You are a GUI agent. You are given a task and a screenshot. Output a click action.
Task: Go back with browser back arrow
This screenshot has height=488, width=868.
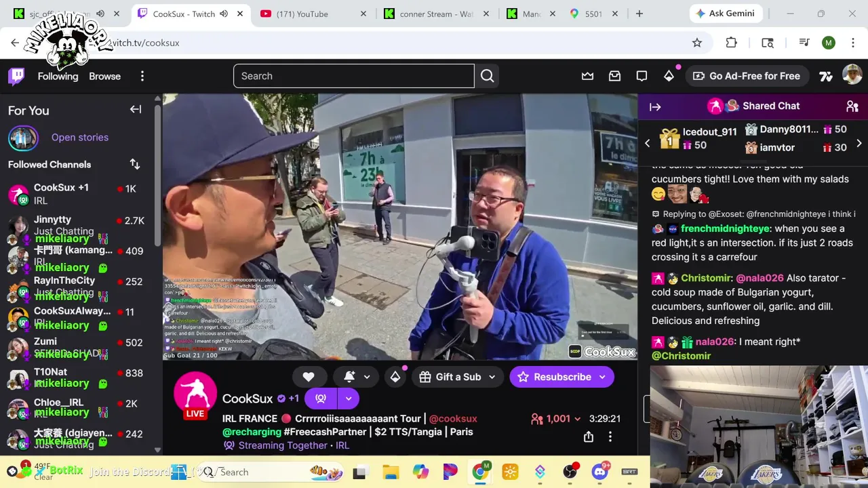[x=15, y=43]
